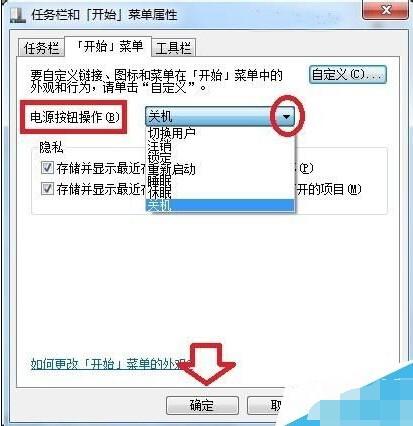Click the 确定 button

point(202,405)
